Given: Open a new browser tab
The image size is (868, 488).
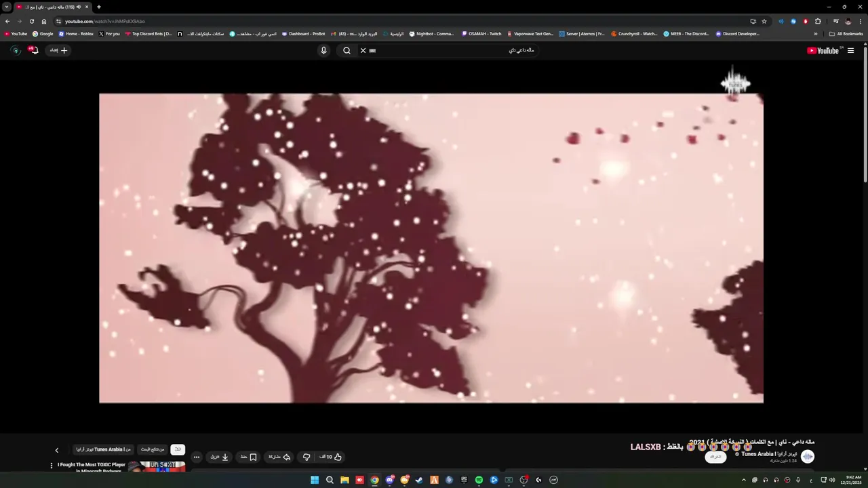Looking at the screenshot, I should tap(99, 7).
